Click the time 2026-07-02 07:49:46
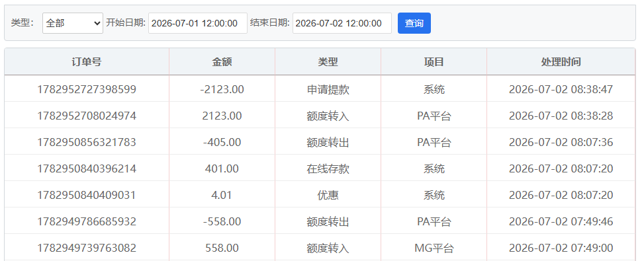This screenshot has height=261, width=644. click(x=561, y=221)
